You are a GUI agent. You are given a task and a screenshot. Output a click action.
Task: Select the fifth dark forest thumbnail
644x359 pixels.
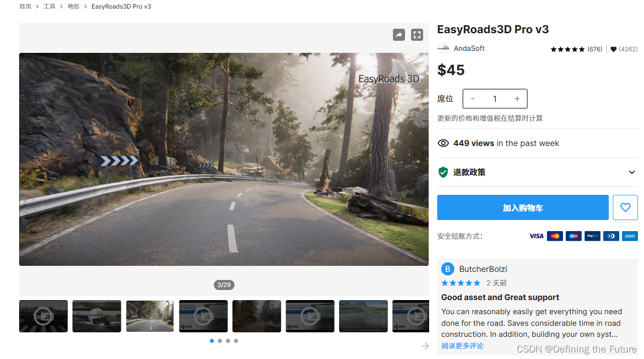257,316
